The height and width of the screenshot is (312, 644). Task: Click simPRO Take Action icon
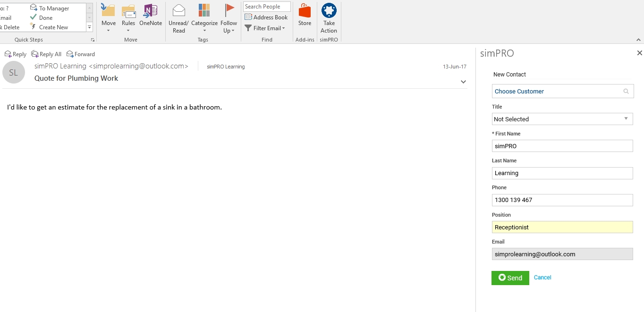329,18
